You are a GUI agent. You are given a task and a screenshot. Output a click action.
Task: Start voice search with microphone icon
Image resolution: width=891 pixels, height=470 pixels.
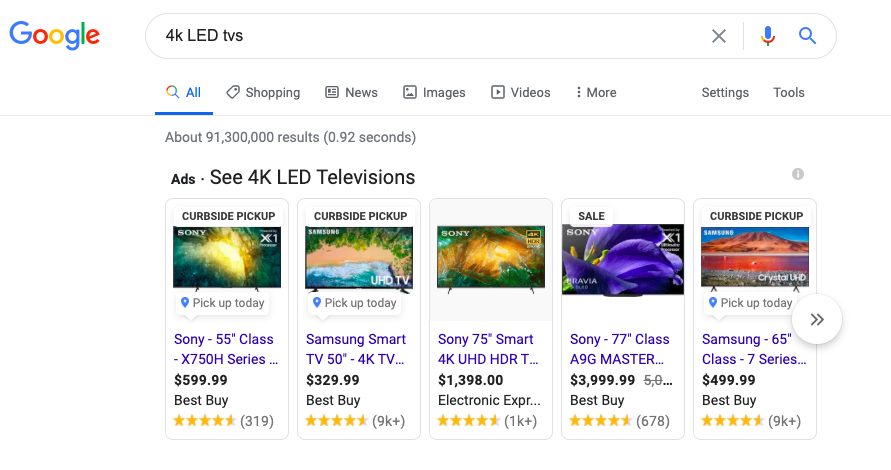768,36
